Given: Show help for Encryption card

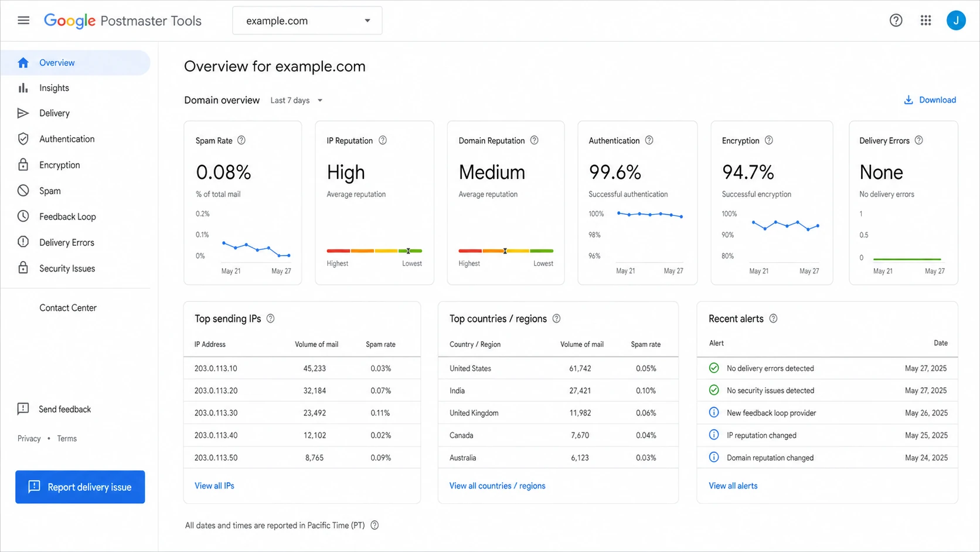Looking at the screenshot, I should [x=769, y=141].
